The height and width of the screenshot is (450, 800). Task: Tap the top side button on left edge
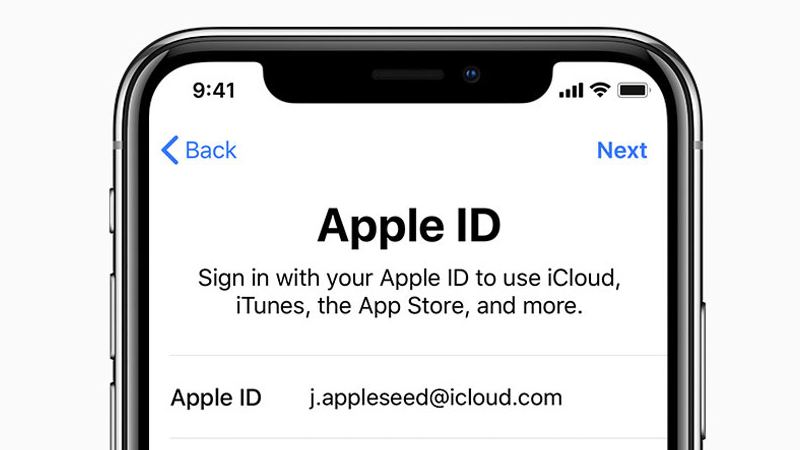tap(112, 211)
